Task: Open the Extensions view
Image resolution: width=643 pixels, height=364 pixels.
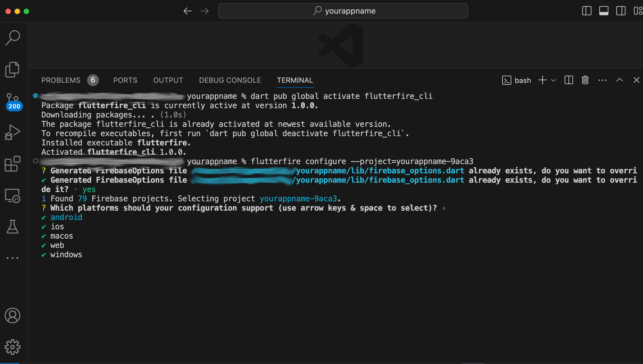Action: click(x=13, y=164)
